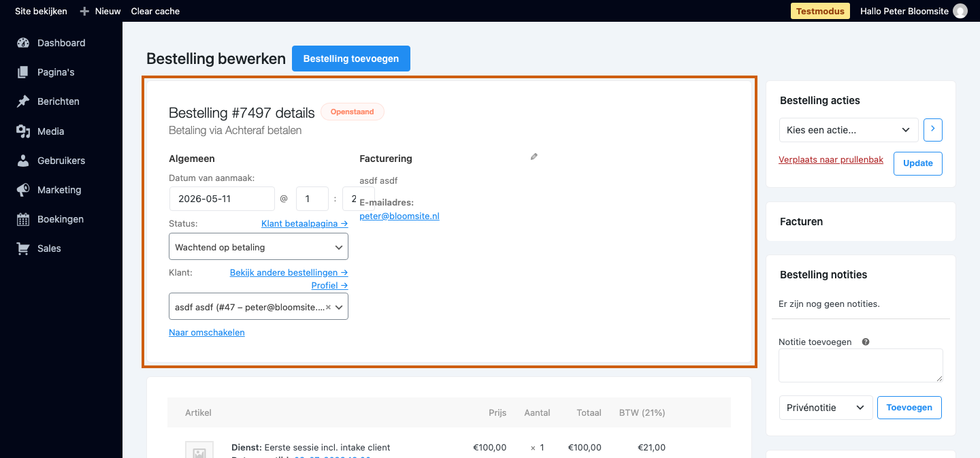
Task: Click Verplaats naar prullenbak link
Action: pyautogui.click(x=831, y=160)
